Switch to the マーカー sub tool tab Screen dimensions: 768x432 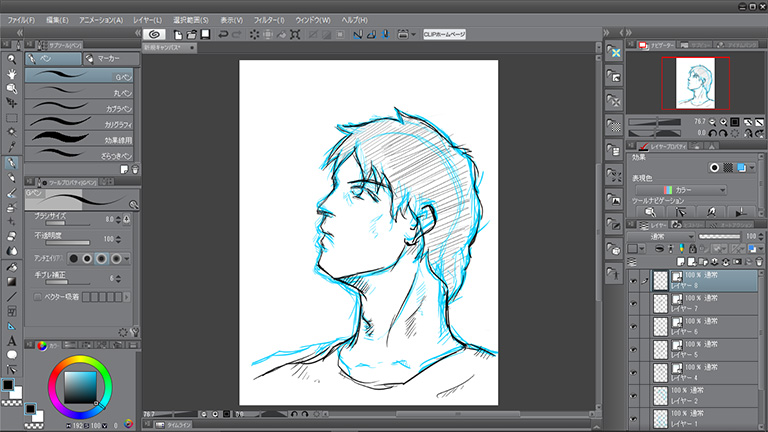click(x=108, y=59)
